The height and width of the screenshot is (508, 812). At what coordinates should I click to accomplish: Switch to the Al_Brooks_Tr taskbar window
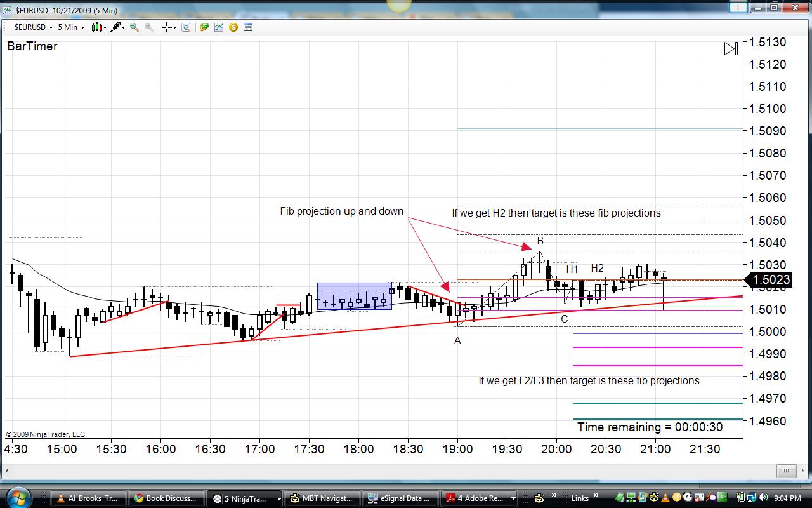point(88,498)
